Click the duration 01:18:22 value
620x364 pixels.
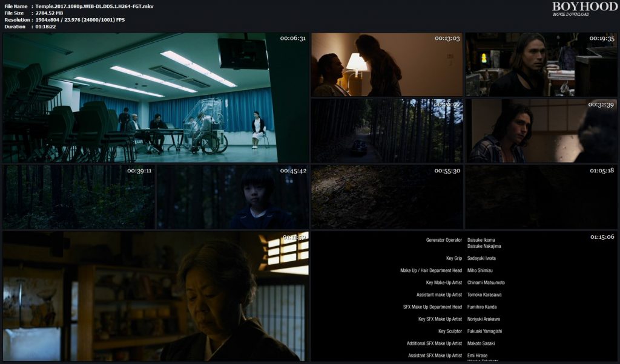coord(46,27)
